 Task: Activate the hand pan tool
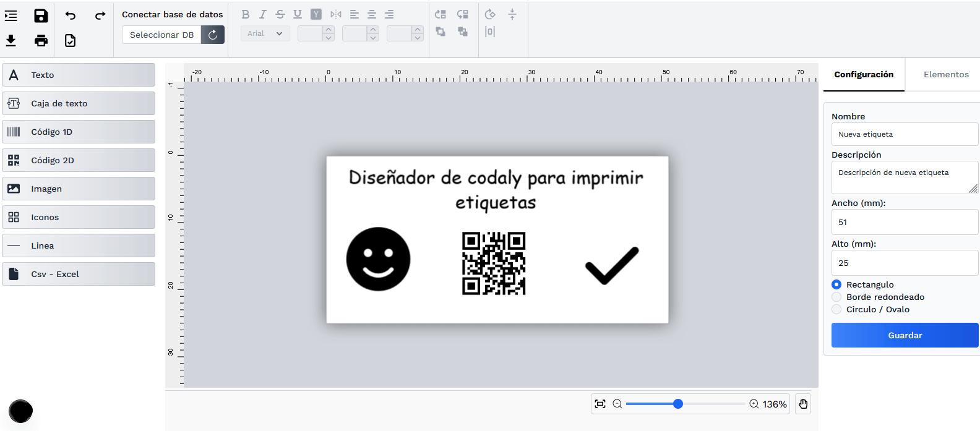tap(803, 404)
